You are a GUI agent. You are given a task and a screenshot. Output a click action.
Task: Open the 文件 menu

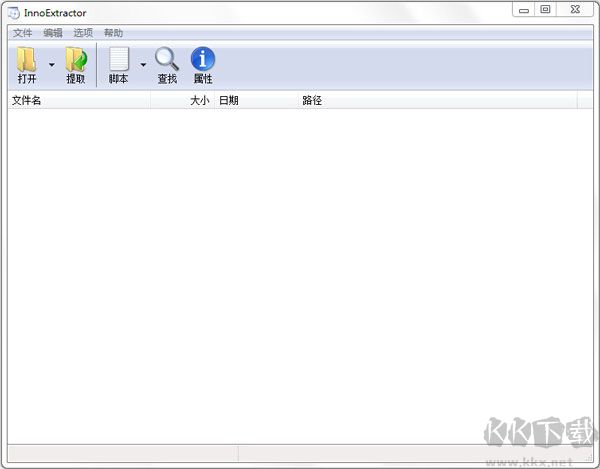point(23,33)
